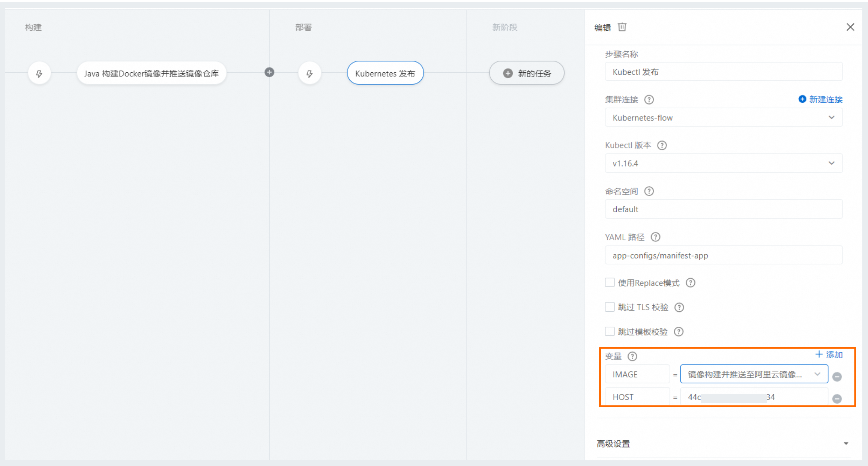Click the help icon next to 跳过 TLS 校验
868x466 pixels.
coord(679,308)
